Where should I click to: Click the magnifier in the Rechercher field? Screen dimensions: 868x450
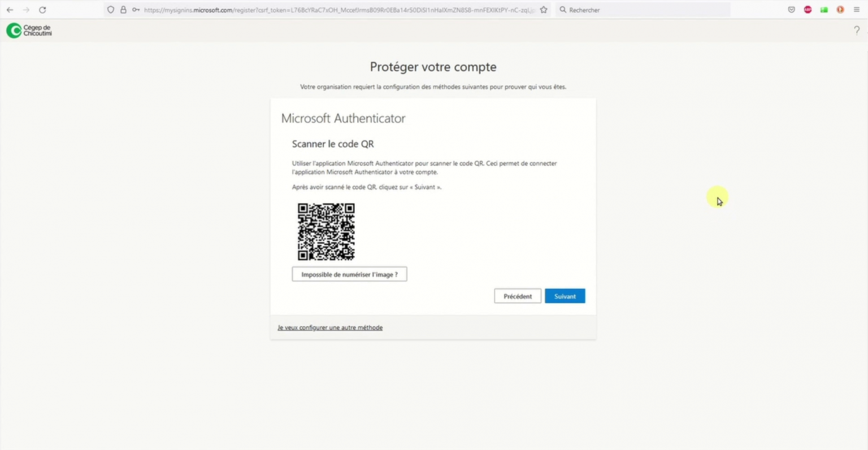click(562, 10)
